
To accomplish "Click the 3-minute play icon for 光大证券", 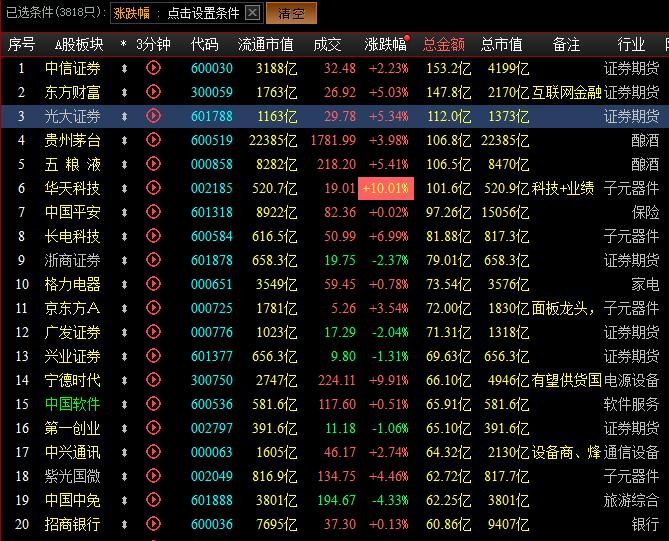I will [153, 116].
